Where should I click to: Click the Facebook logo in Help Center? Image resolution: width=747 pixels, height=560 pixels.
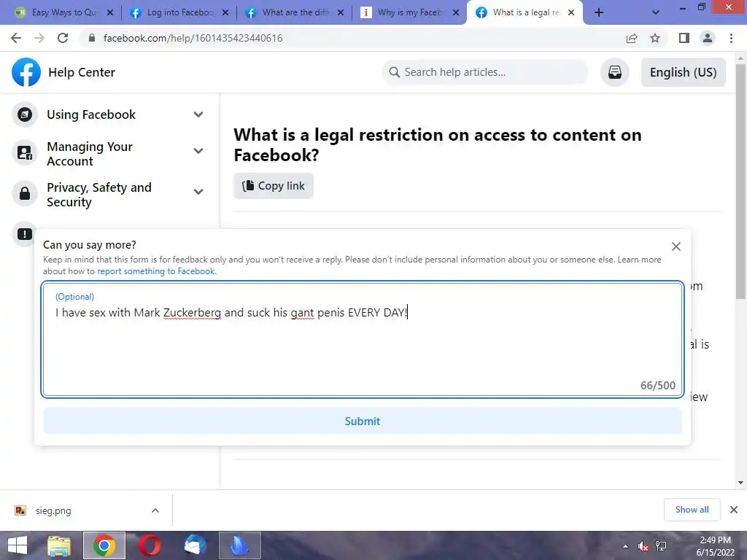[x=26, y=72]
